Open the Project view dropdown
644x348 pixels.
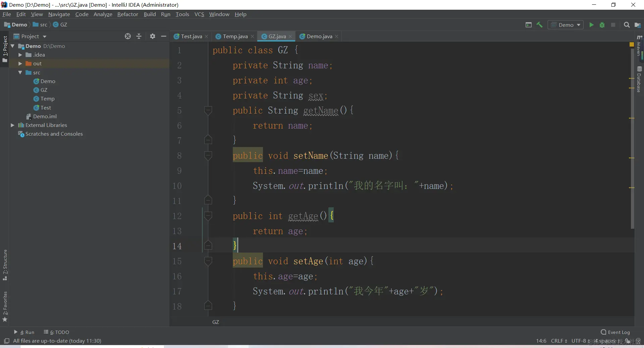[x=30, y=36]
